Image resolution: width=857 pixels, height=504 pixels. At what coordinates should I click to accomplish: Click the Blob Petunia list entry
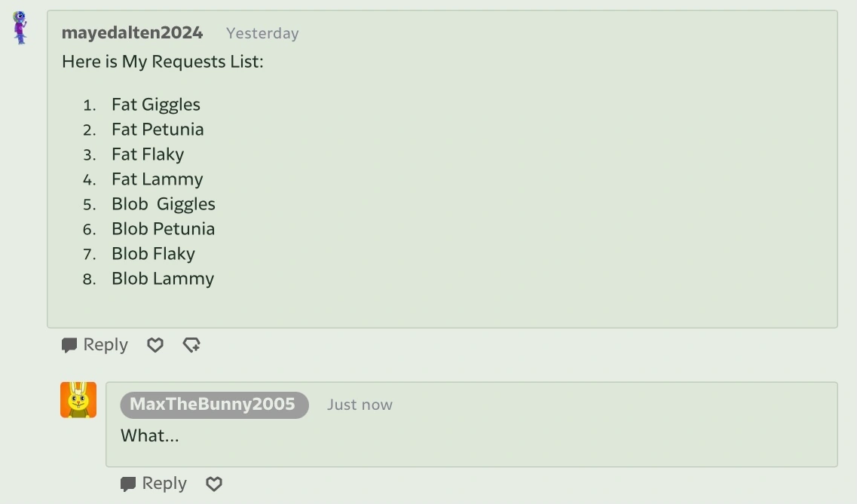(163, 229)
